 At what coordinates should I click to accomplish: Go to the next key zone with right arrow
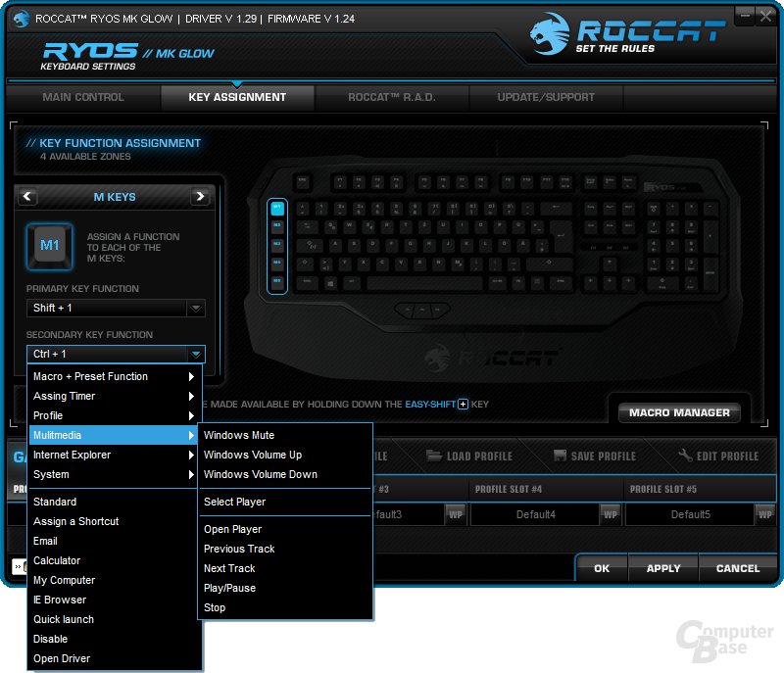200,197
